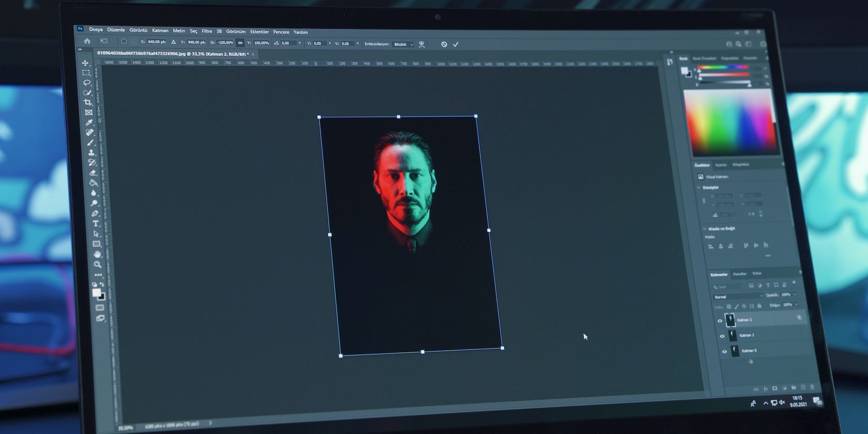The height and width of the screenshot is (434, 868).
Task: Click inside the color spectrum picker
Action: click(x=730, y=122)
